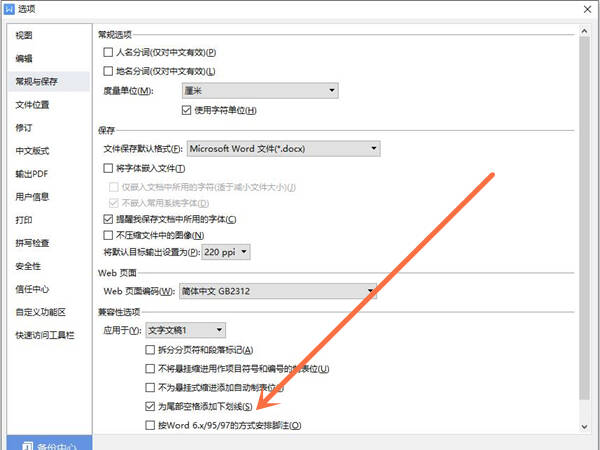Check 不为悬挂式缩进添加自动制表位 option
This screenshot has height=450, width=600.
pyautogui.click(x=150, y=388)
